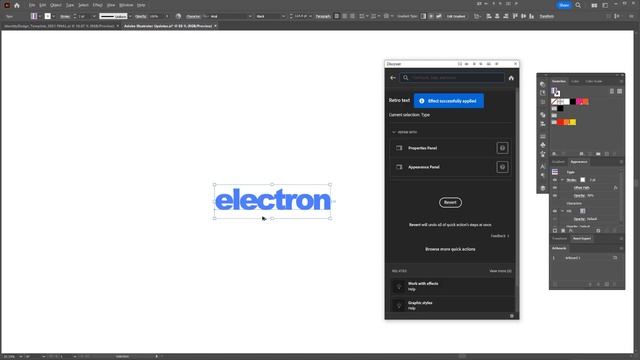This screenshot has width=640, height=360.
Task: Open the Window menu
Action: (126, 5)
